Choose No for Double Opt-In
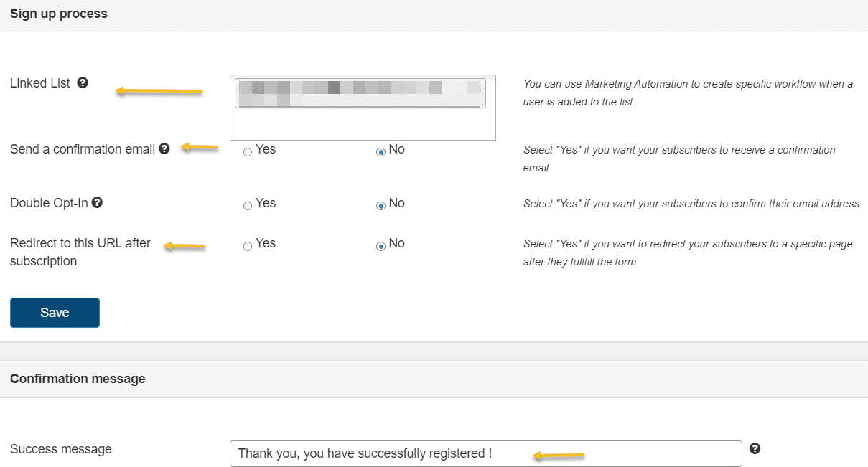The image size is (868, 467). click(381, 205)
